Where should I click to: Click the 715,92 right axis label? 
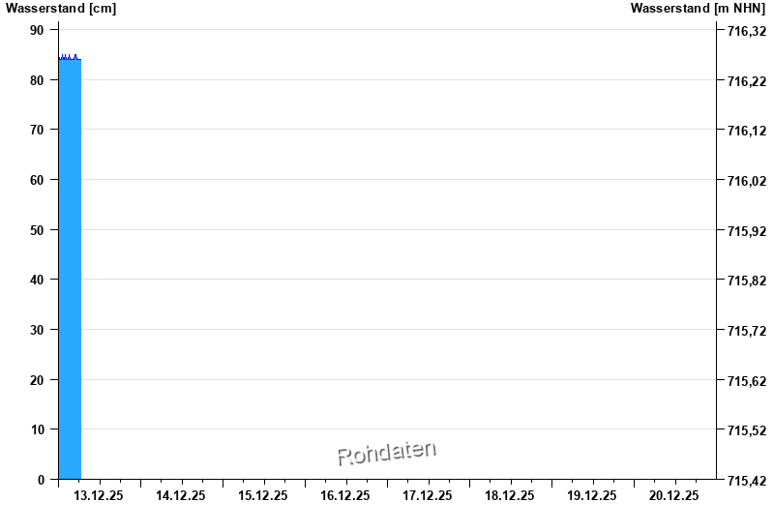[746, 231]
